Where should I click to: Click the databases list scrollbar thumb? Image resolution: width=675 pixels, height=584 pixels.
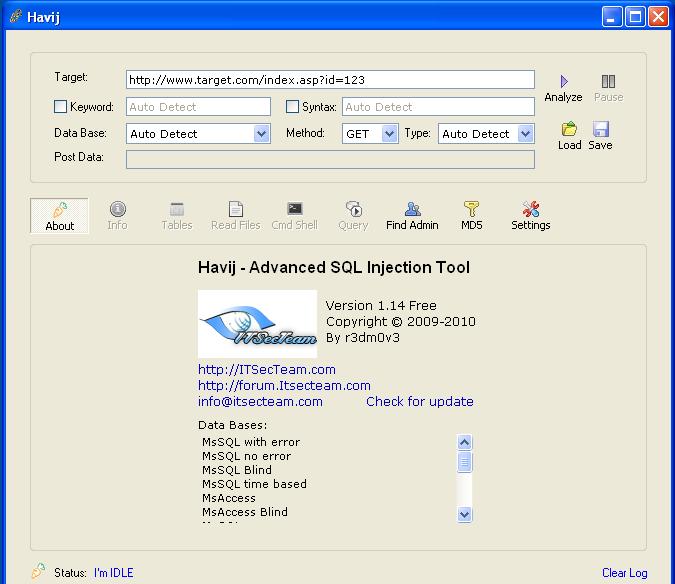tap(464, 462)
